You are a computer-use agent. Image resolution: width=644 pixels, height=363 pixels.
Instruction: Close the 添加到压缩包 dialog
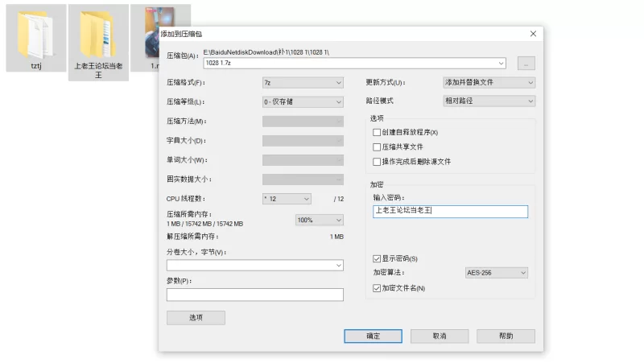(x=533, y=34)
